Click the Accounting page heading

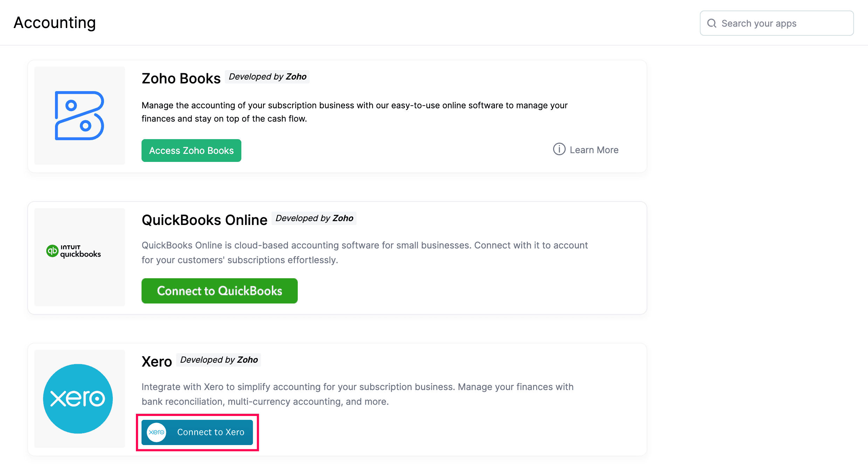pyautogui.click(x=55, y=22)
